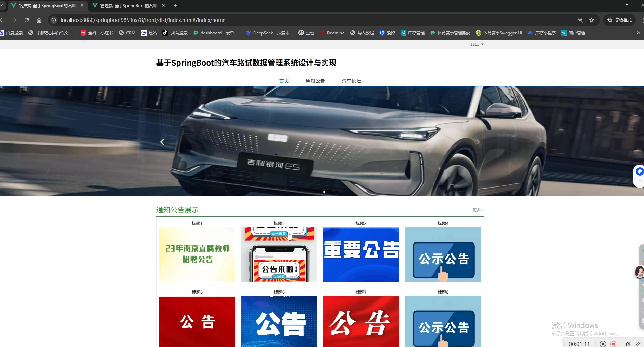Image resolution: width=644 pixels, height=347 pixels.
Task: Open the dashboard bookmark
Action: pyautogui.click(x=215, y=33)
